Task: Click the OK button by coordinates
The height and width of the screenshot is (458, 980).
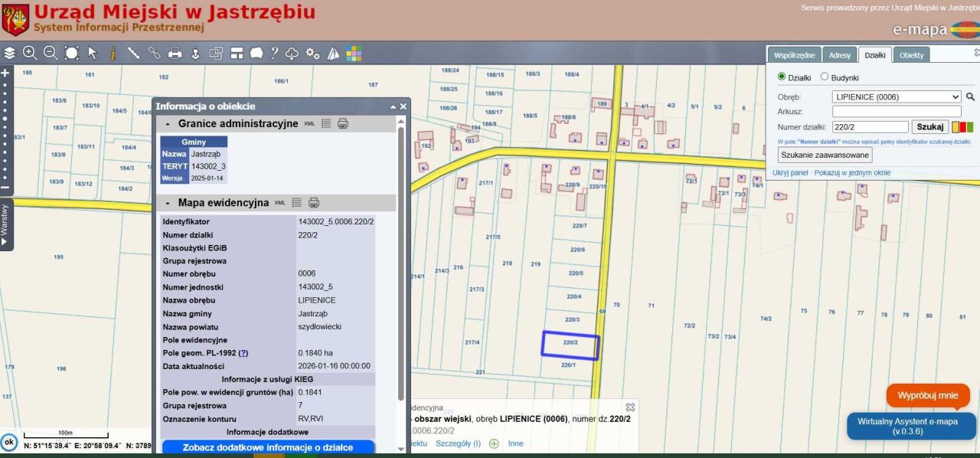Action: pyautogui.click(x=8, y=443)
